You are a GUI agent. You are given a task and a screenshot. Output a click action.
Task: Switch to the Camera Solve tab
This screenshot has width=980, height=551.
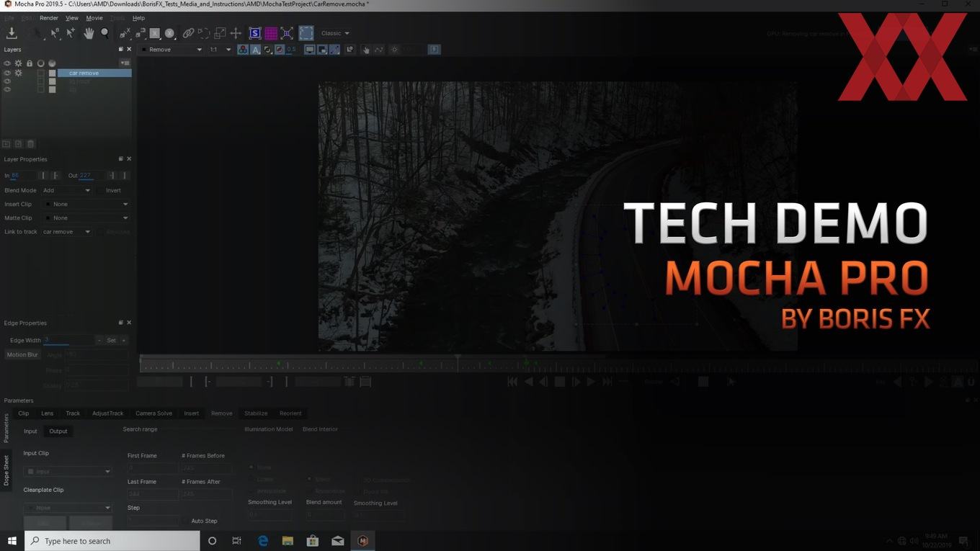pyautogui.click(x=153, y=413)
